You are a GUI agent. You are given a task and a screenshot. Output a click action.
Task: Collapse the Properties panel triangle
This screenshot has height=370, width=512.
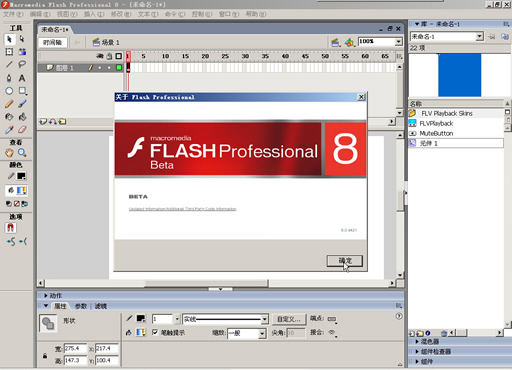coord(46,306)
